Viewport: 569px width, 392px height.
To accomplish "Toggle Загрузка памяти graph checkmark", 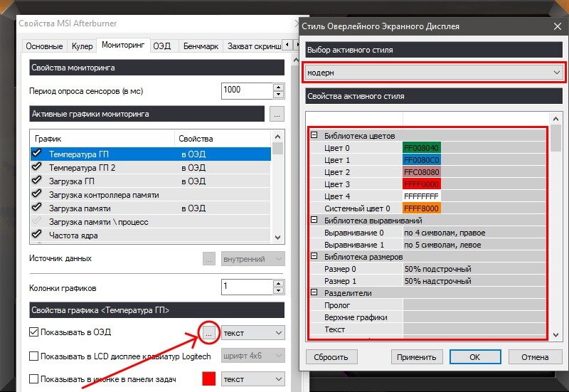I will [x=37, y=208].
